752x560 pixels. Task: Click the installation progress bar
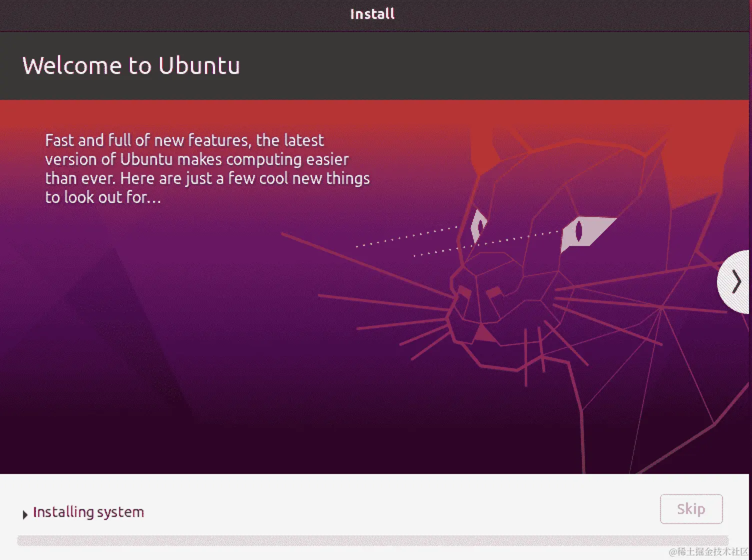pos(372,540)
